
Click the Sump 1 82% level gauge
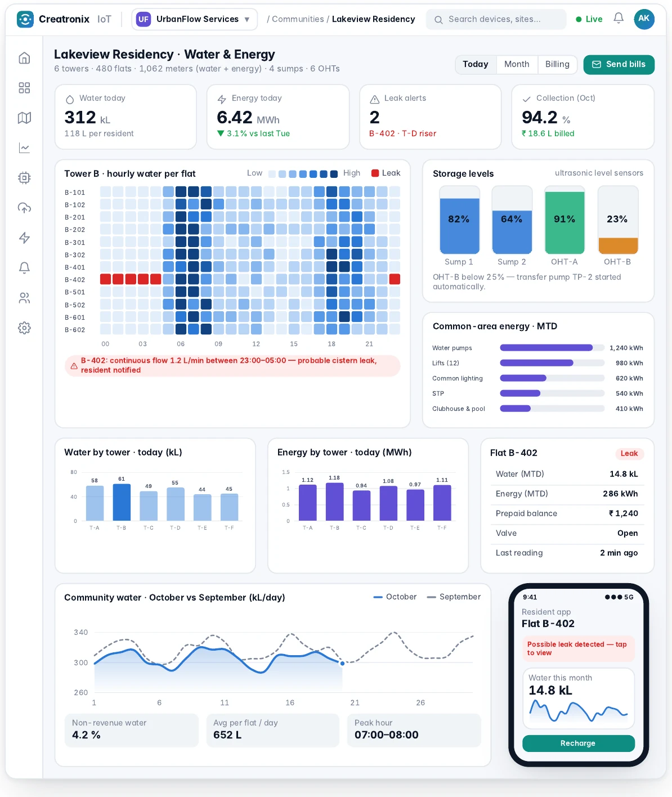point(459,220)
